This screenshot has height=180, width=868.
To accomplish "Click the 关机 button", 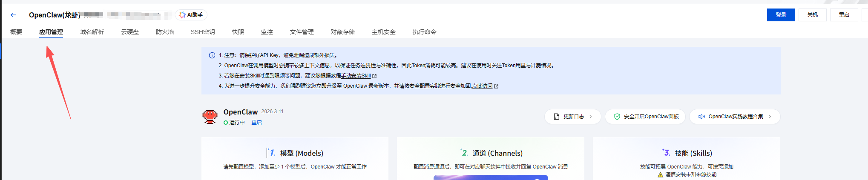I will (x=813, y=15).
